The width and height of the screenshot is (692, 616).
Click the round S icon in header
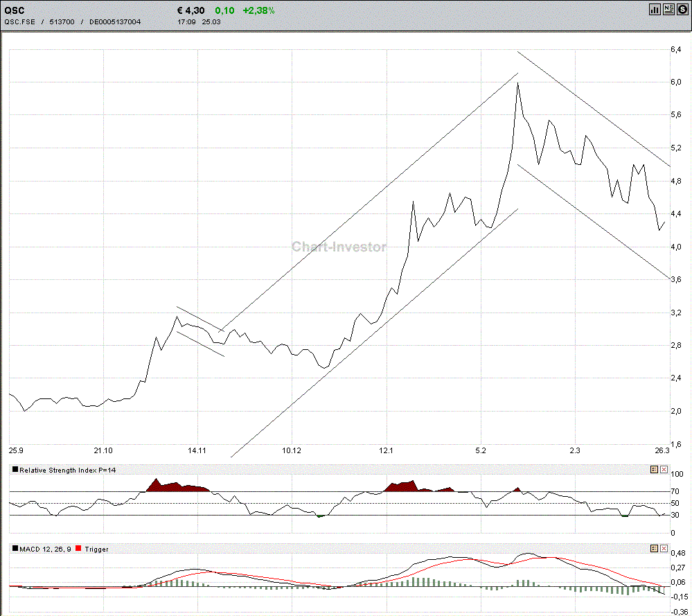click(682, 9)
